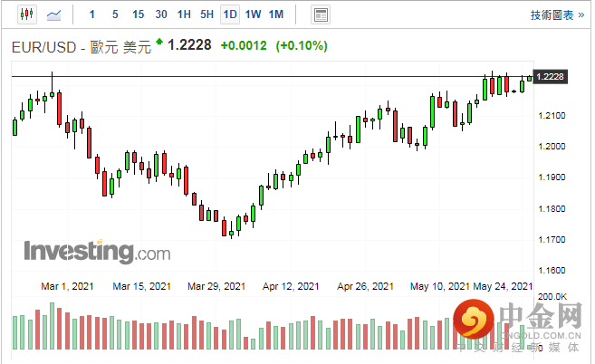Viewport: 595px width, 364px height.
Task: Switch to the 5H timeframe
Action: [206, 14]
